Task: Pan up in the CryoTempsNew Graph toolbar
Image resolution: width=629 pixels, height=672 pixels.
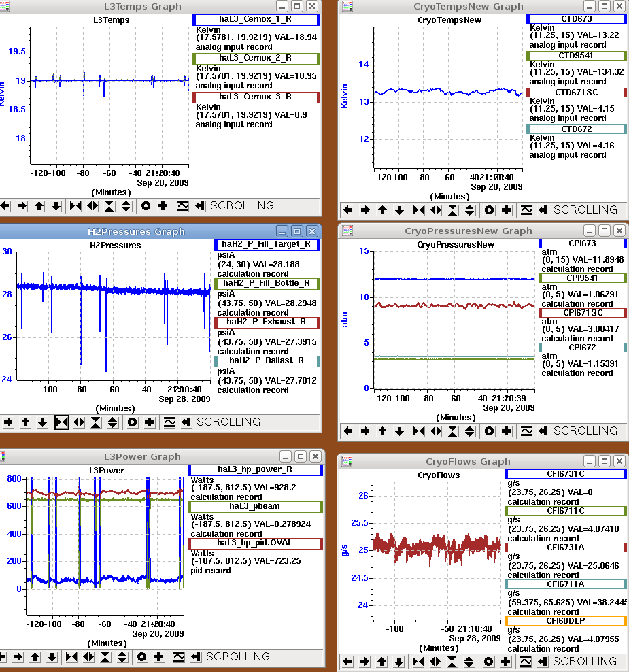Action: tap(383, 210)
